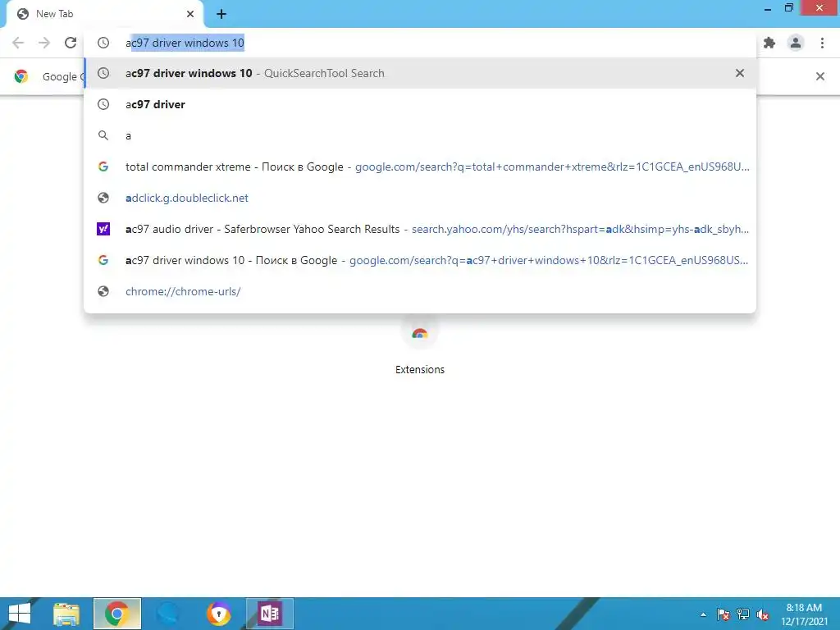Dismiss the Google Chrome info bar

click(x=819, y=76)
